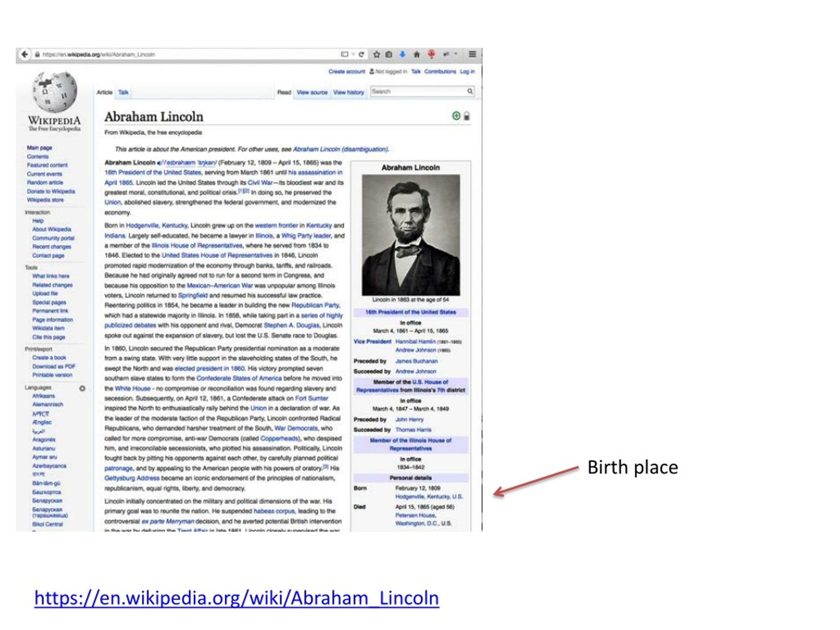
Task: Click the padlock icon in the address bar
Action: click(x=37, y=55)
